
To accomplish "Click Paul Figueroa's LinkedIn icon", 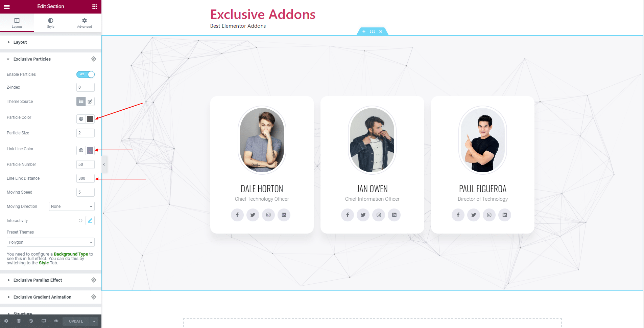I will click(x=505, y=215).
